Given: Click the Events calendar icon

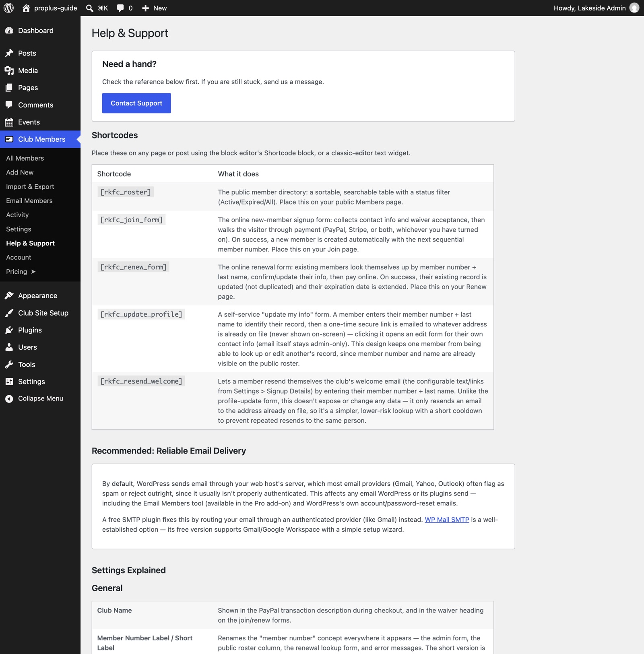Looking at the screenshot, I should coord(9,122).
